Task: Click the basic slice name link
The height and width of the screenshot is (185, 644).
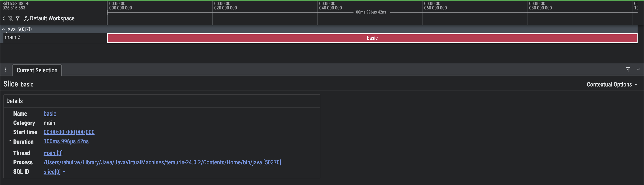Action: click(50, 114)
